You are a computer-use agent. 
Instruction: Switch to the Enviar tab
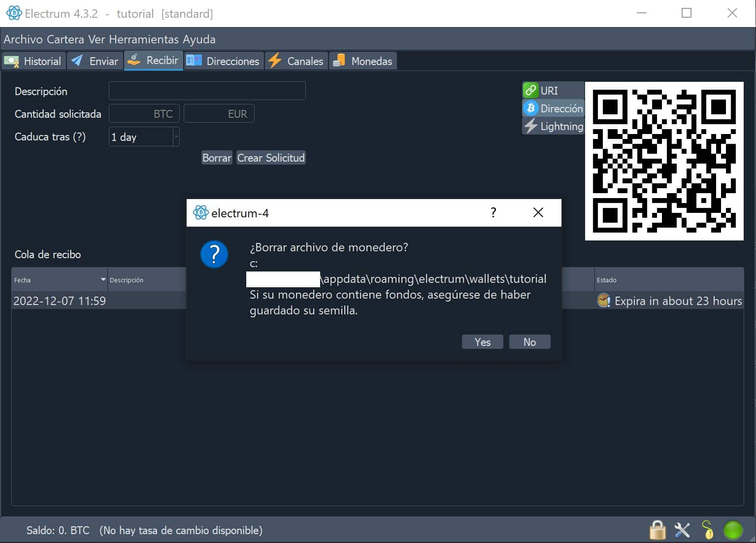tap(95, 61)
